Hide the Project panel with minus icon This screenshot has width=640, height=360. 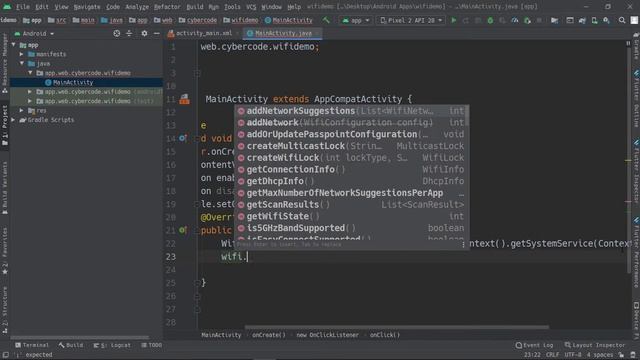click(x=156, y=33)
